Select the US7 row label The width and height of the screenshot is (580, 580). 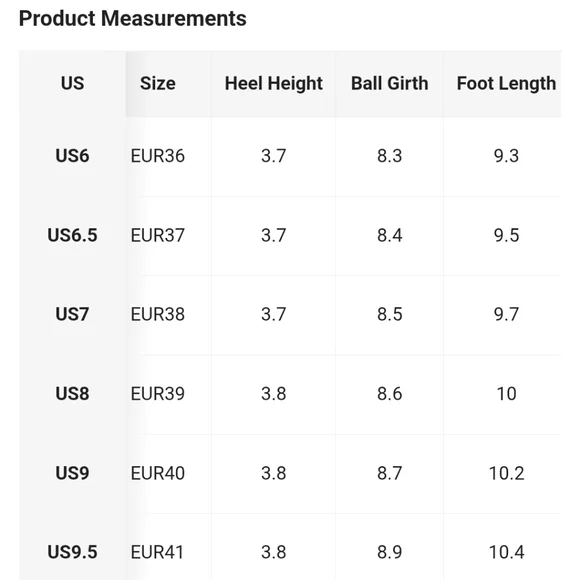[x=72, y=314]
